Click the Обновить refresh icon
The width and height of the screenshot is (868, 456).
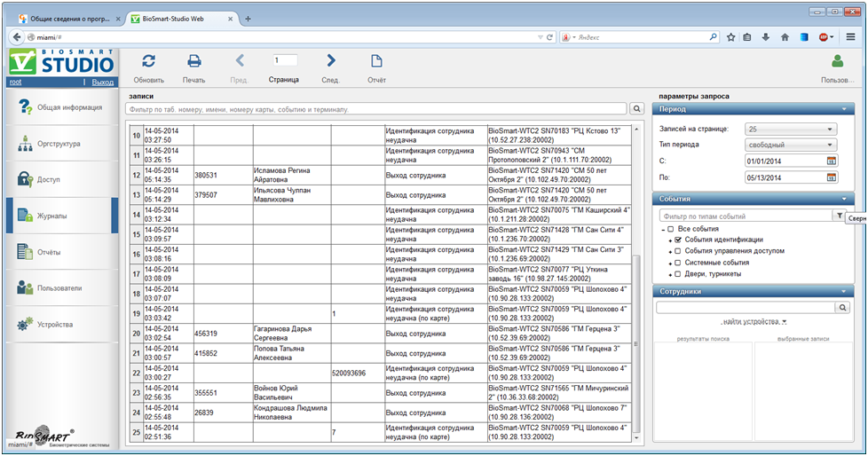[148, 61]
